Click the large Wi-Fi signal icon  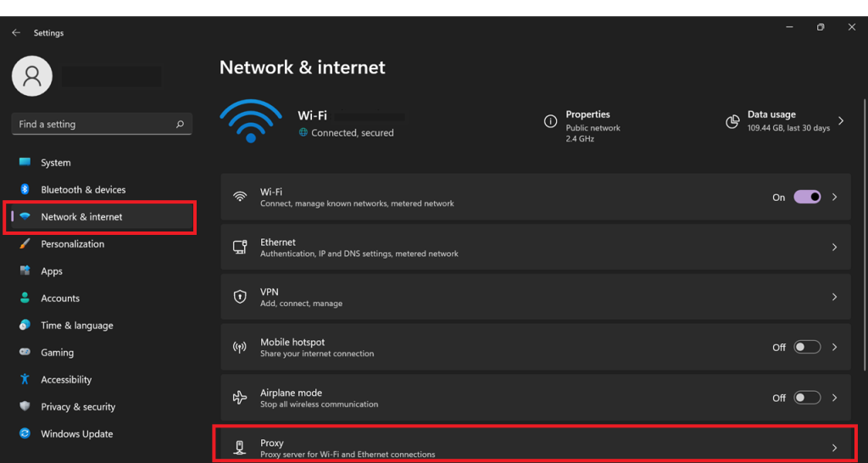(251, 120)
